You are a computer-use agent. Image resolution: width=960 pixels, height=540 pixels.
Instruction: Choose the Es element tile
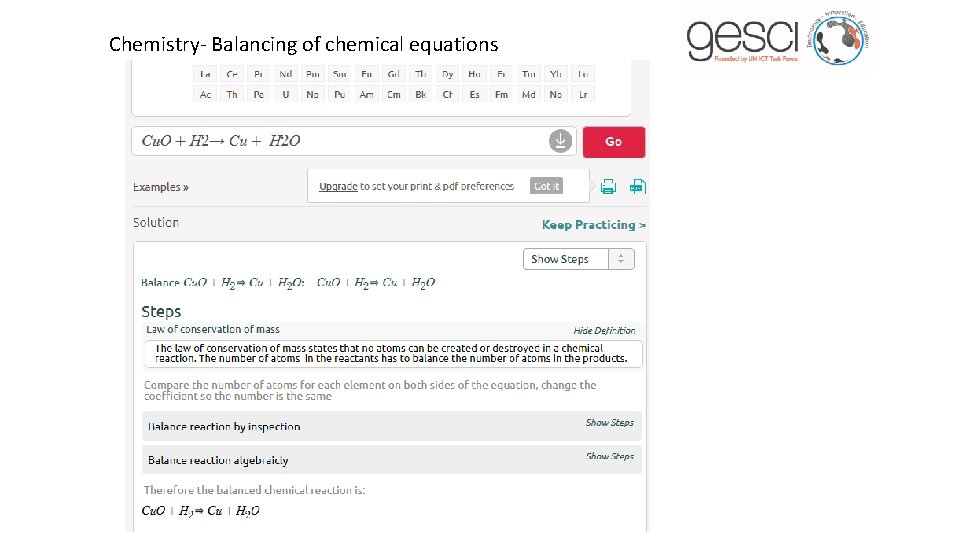(x=474, y=94)
